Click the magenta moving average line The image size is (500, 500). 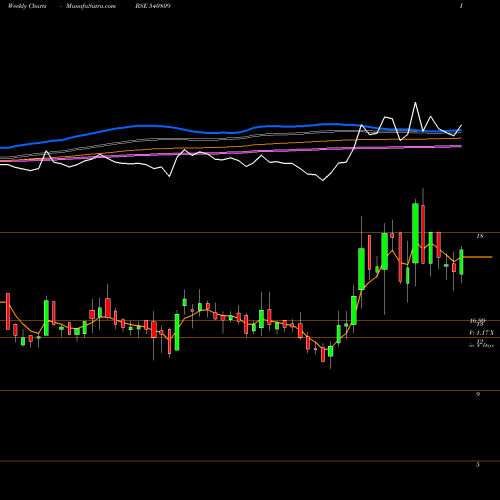click(x=230, y=153)
